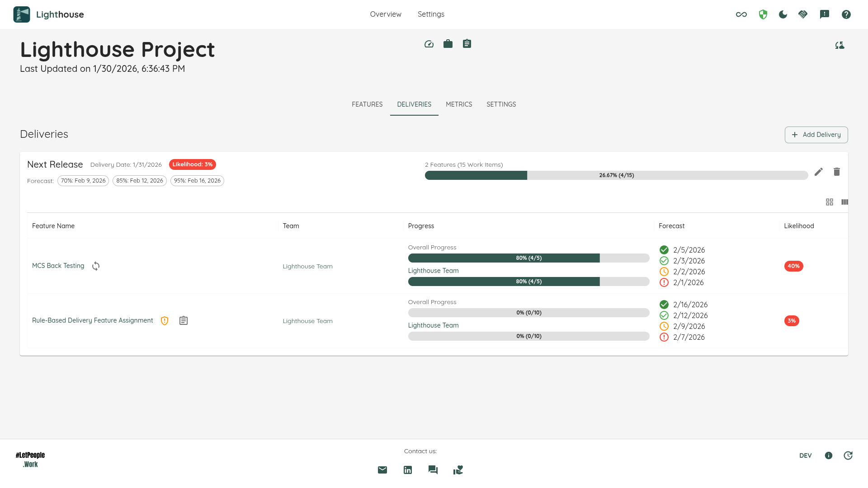Image resolution: width=868 pixels, height=488 pixels.
Task: Open the MCS Back Testing feature link
Action: click(58, 266)
